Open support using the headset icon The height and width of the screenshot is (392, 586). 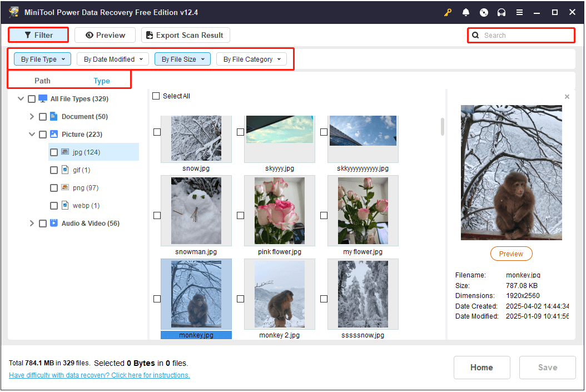point(501,12)
